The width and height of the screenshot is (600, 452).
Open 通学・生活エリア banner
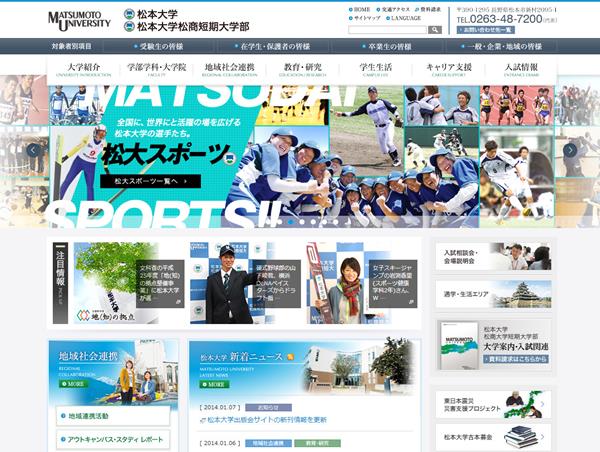(494, 294)
